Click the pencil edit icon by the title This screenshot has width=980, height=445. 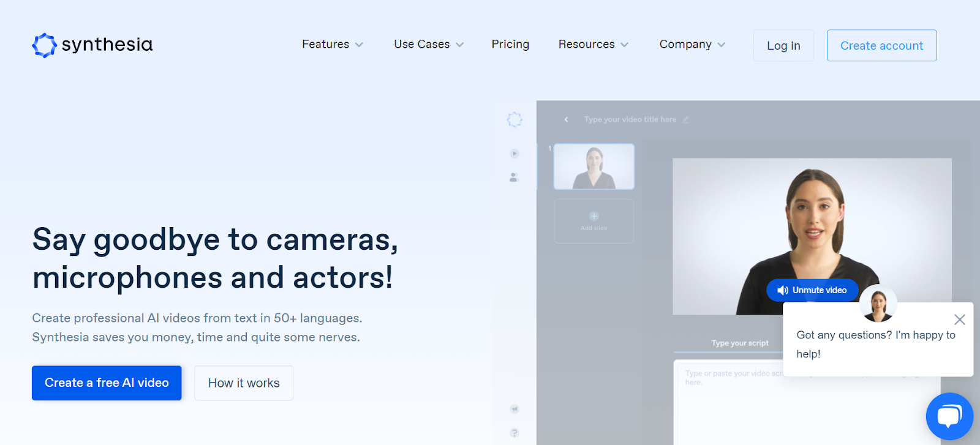(686, 119)
